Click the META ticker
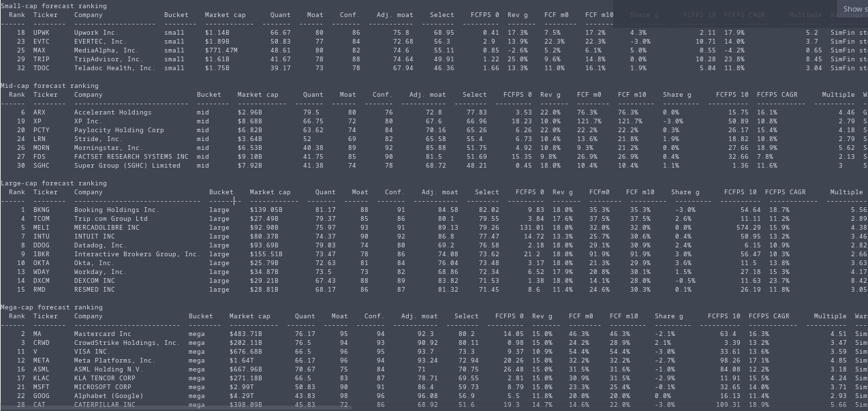This screenshot has height=411, width=868. [x=42, y=361]
